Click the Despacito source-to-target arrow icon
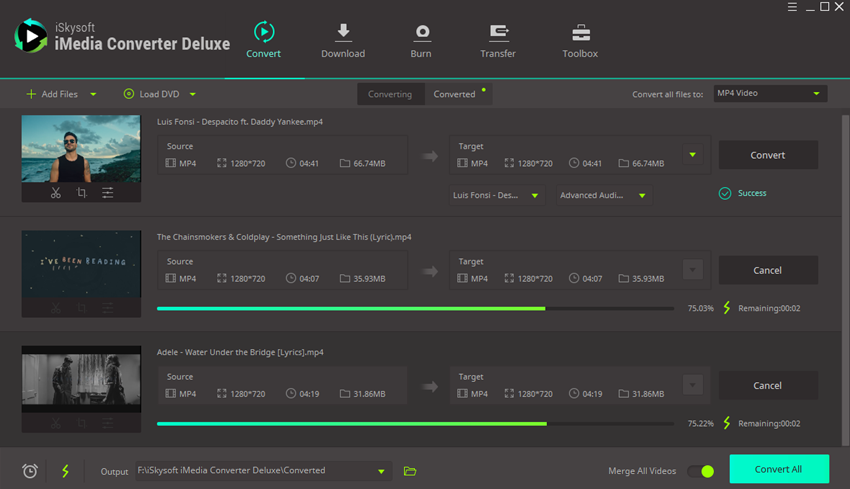The height and width of the screenshot is (489, 850). (430, 157)
